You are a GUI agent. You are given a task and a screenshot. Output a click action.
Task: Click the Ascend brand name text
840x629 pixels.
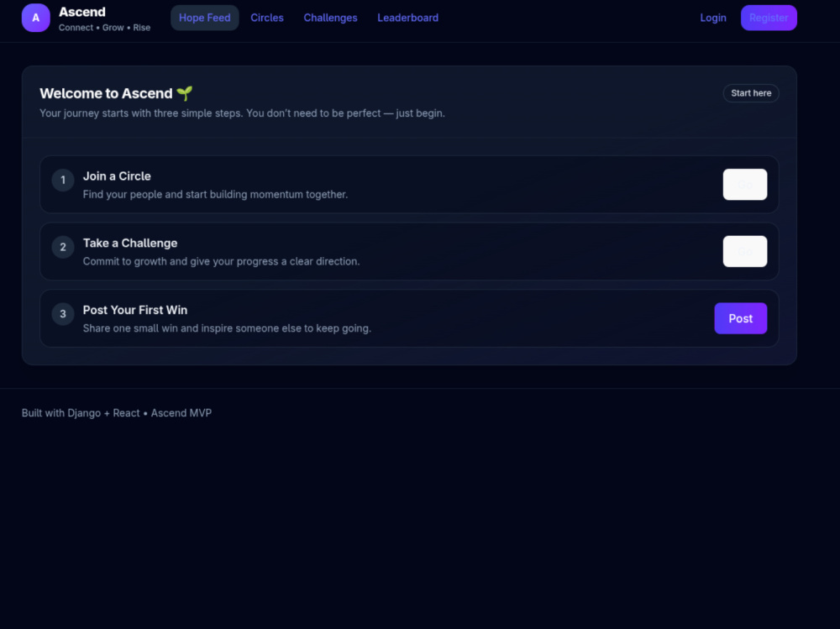click(x=82, y=12)
